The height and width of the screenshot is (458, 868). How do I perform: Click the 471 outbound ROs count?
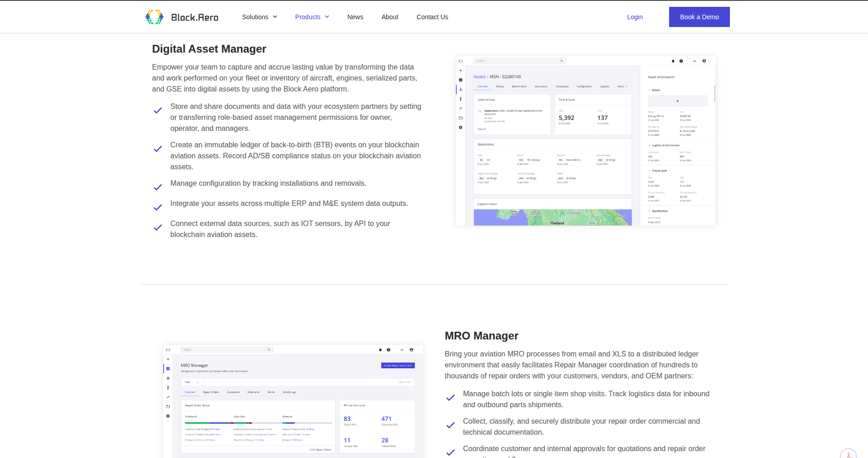point(386,419)
